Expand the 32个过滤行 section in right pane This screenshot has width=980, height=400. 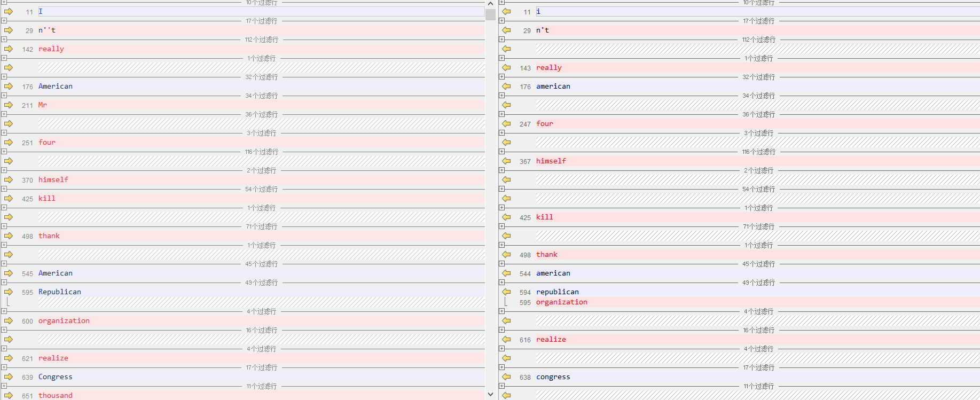tap(501, 77)
